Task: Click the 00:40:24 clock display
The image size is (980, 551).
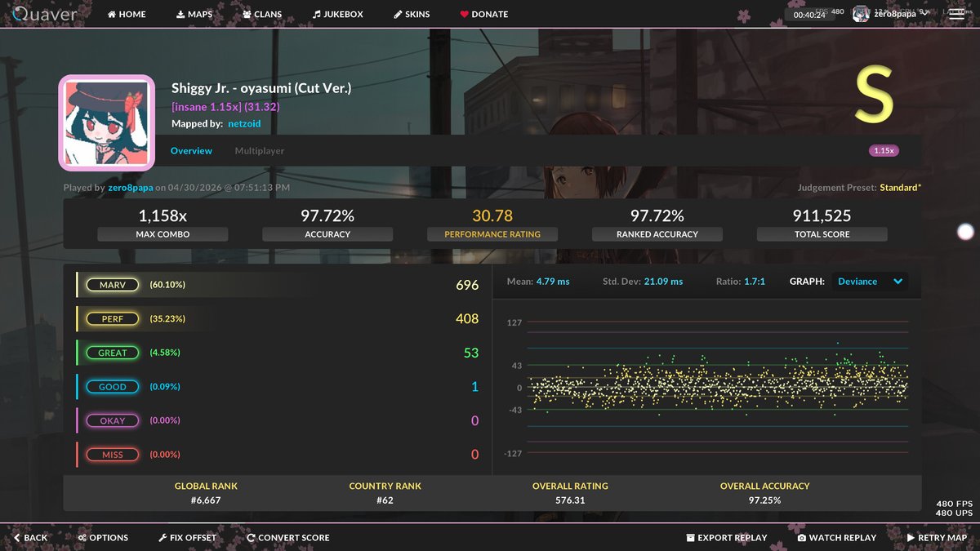Action: click(x=809, y=16)
